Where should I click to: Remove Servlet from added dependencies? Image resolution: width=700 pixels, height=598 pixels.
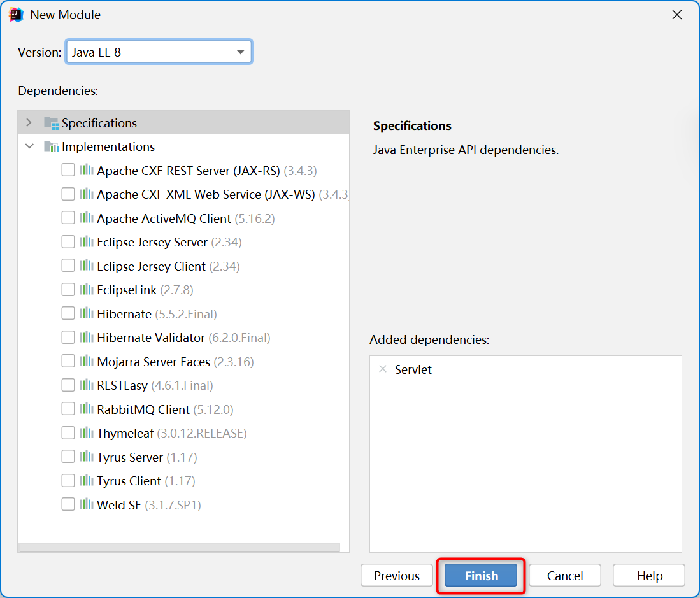pyautogui.click(x=383, y=369)
